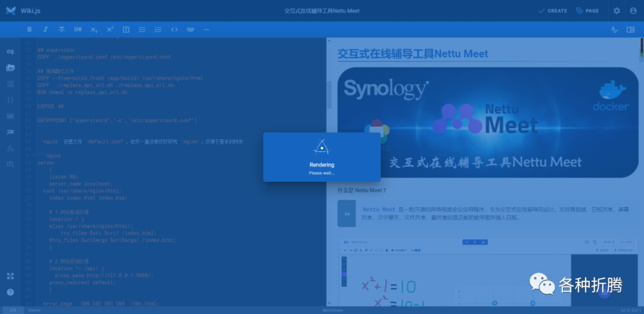Open the Insert Diagram tool

[10, 132]
